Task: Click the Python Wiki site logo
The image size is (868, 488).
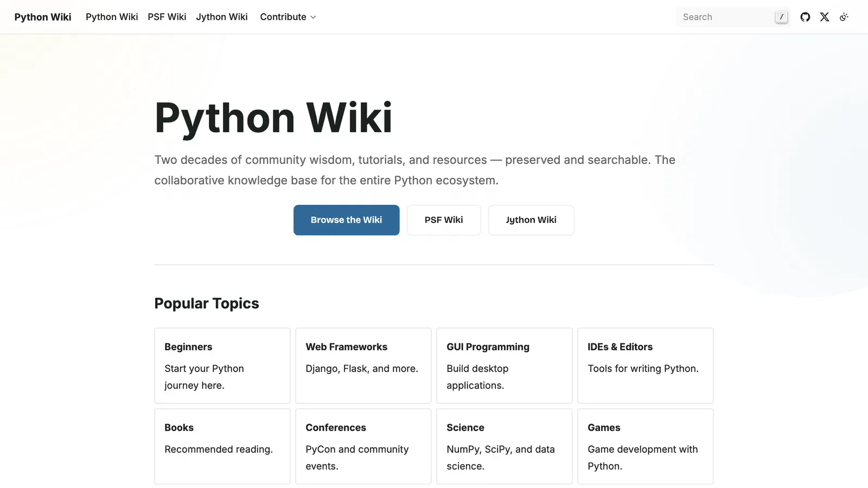Action: click(x=43, y=17)
